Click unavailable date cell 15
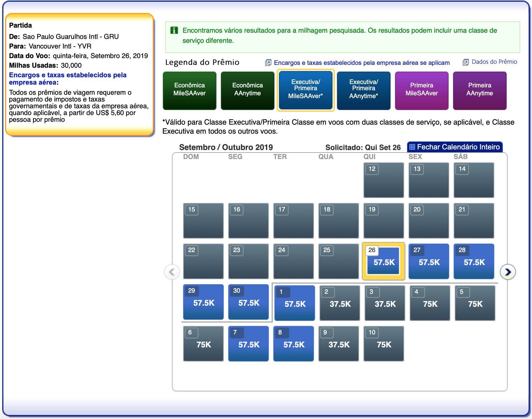532x419 pixels. [203, 221]
